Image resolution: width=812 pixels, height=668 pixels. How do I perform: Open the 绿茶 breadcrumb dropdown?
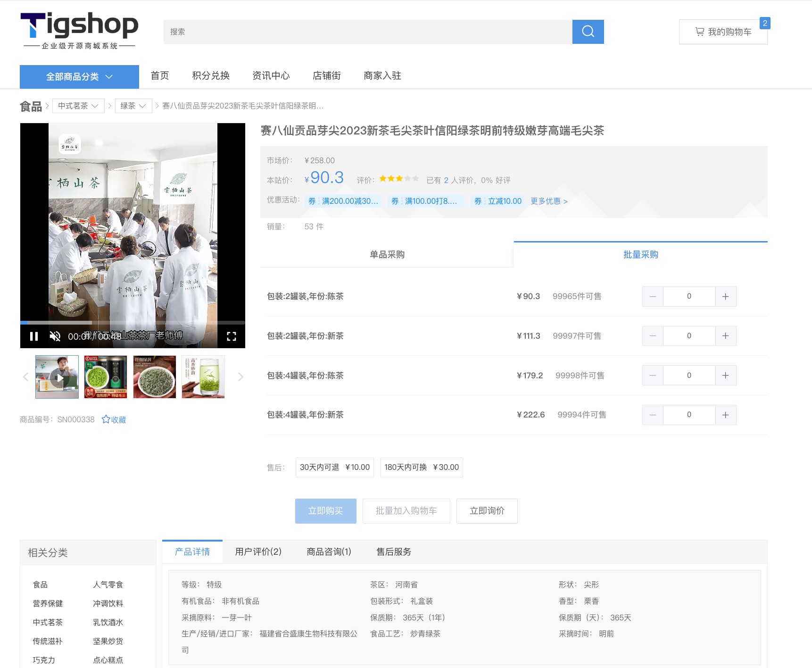(x=133, y=106)
